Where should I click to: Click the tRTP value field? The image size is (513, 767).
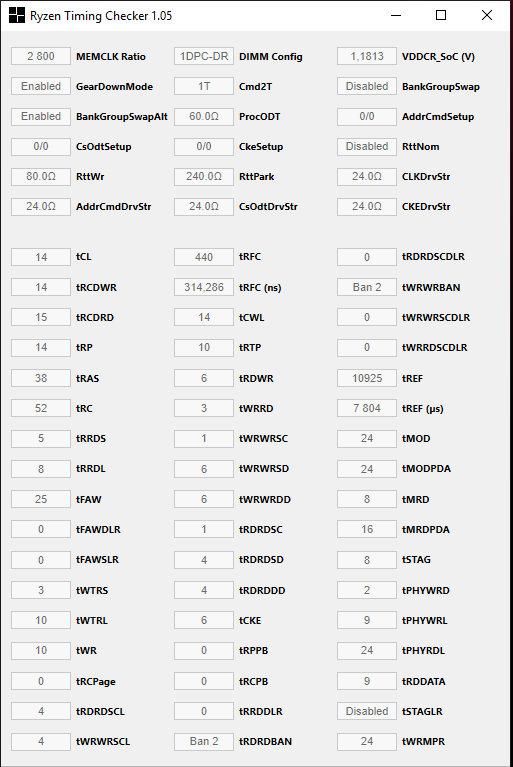pos(204,347)
